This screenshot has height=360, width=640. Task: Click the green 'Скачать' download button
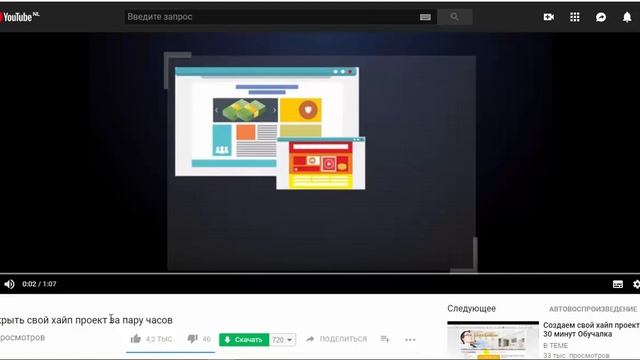244,340
